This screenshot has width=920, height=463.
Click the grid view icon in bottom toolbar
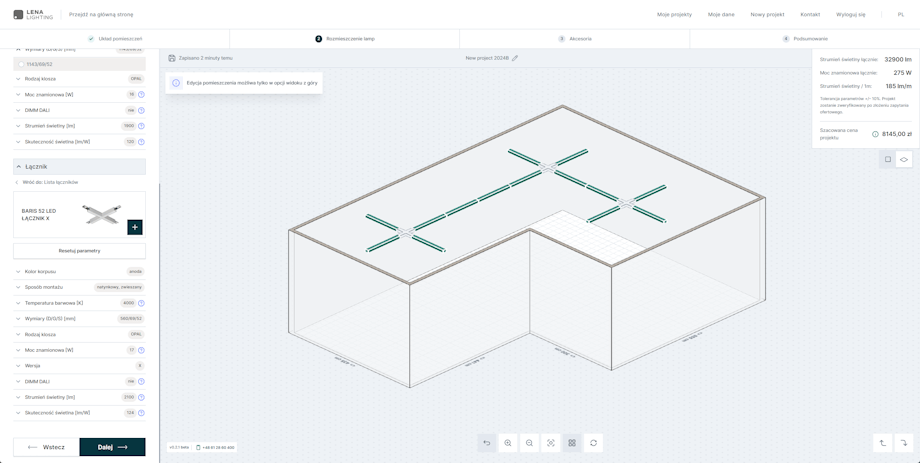point(572,443)
